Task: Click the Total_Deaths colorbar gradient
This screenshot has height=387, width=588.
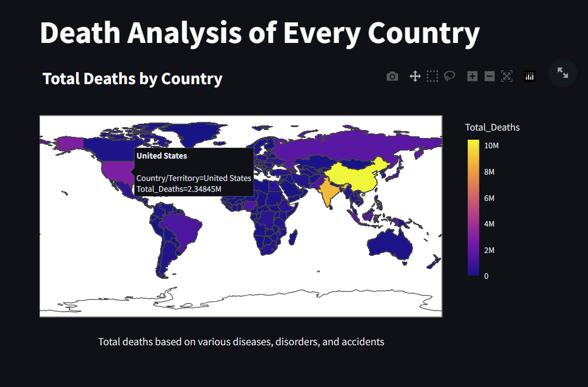Action: pyautogui.click(x=473, y=208)
